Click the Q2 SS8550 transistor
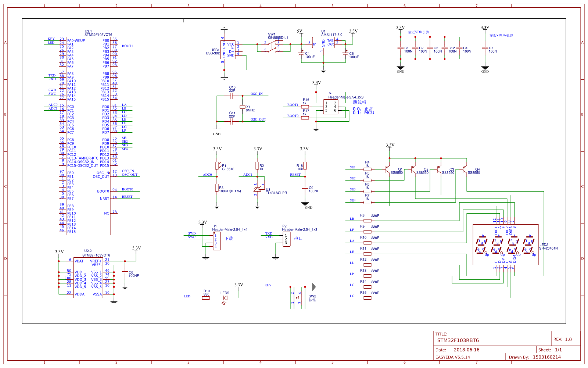This screenshot has height=368, width=588. 413,169
